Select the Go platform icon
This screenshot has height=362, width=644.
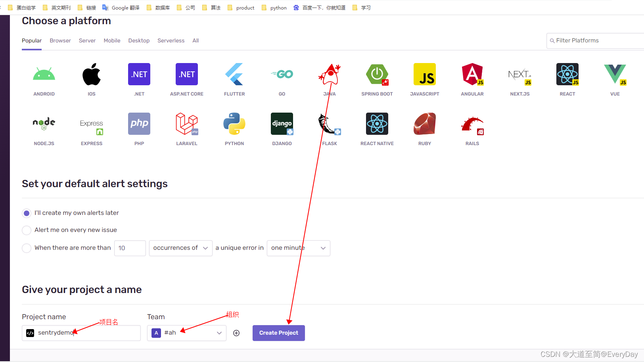point(282,74)
